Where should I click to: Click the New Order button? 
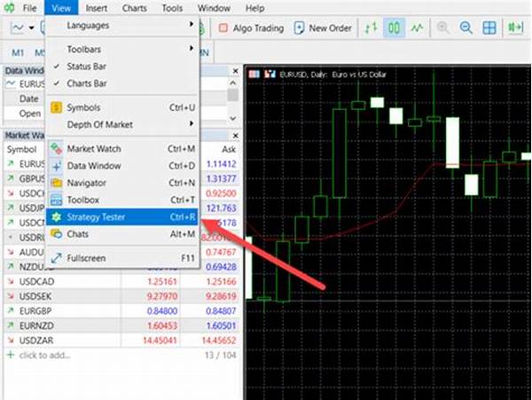(323, 28)
